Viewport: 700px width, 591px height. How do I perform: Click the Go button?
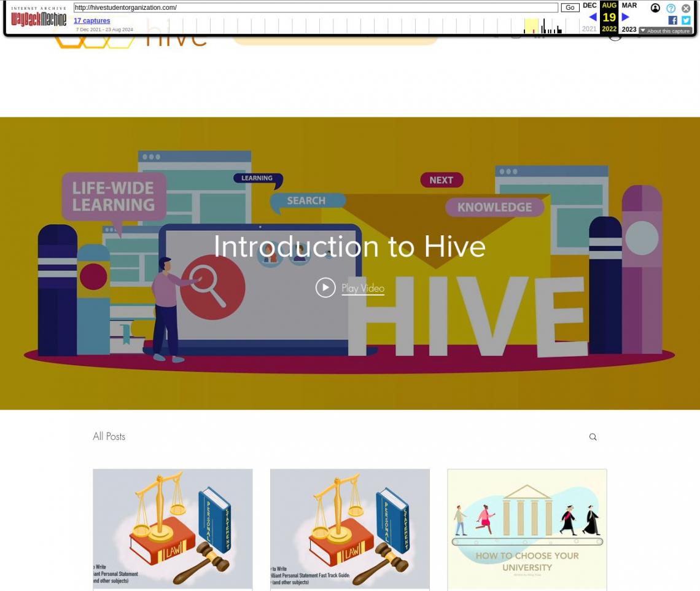click(x=569, y=8)
